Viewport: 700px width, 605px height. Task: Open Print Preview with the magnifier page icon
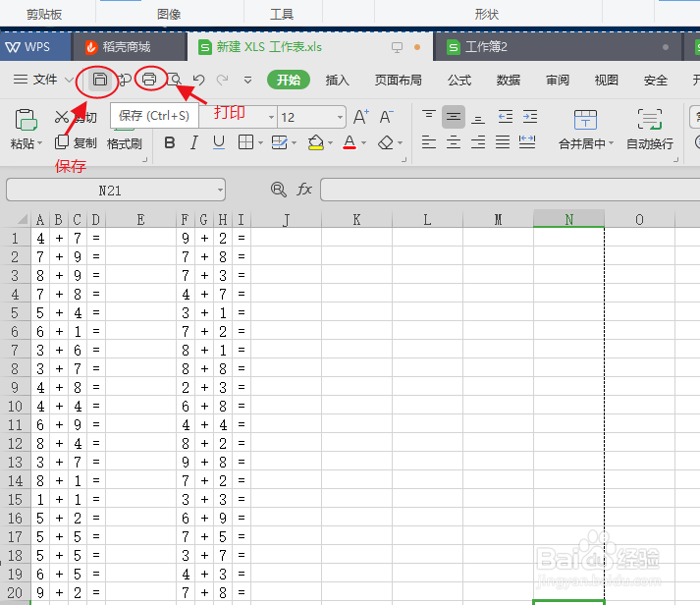(174, 80)
